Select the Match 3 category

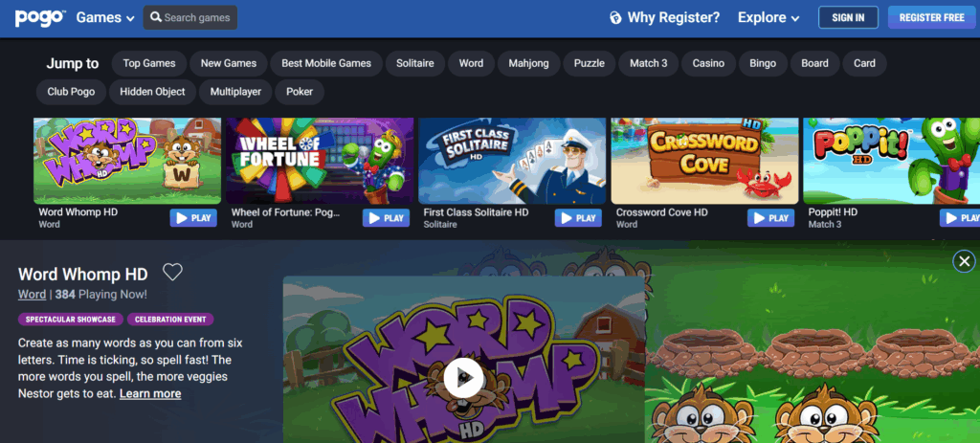click(648, 63)
